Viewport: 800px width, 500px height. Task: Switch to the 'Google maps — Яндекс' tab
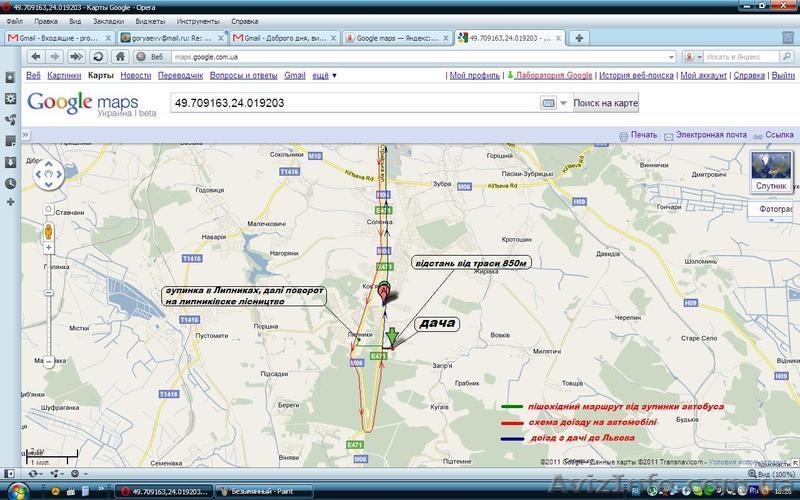click(396, 37)
